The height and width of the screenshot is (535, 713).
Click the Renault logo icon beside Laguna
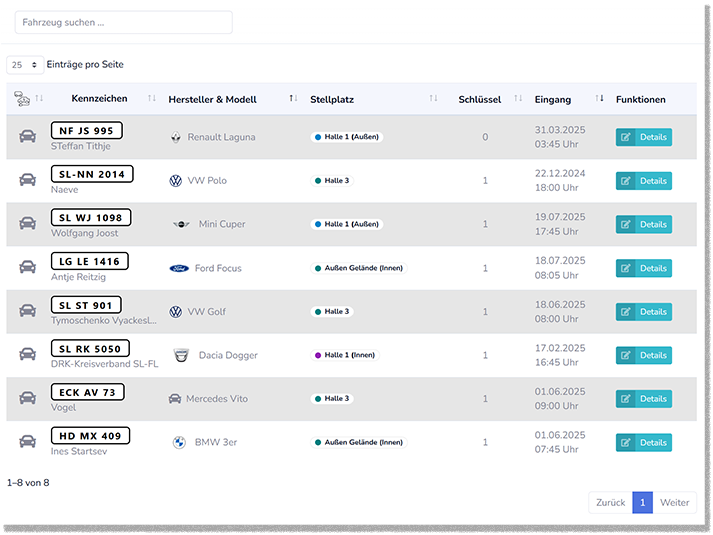pyautogui.click(x=176, y=137)
